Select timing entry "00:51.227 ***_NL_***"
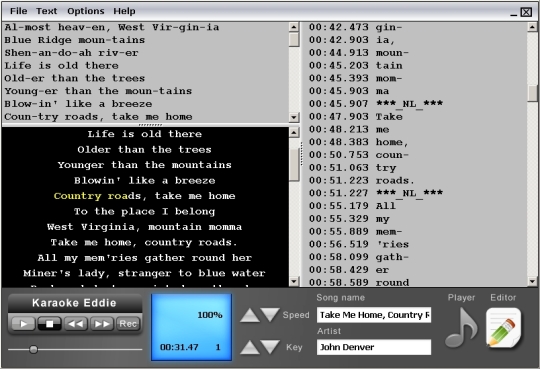The image size is (540, 369). tap(376, 193)
